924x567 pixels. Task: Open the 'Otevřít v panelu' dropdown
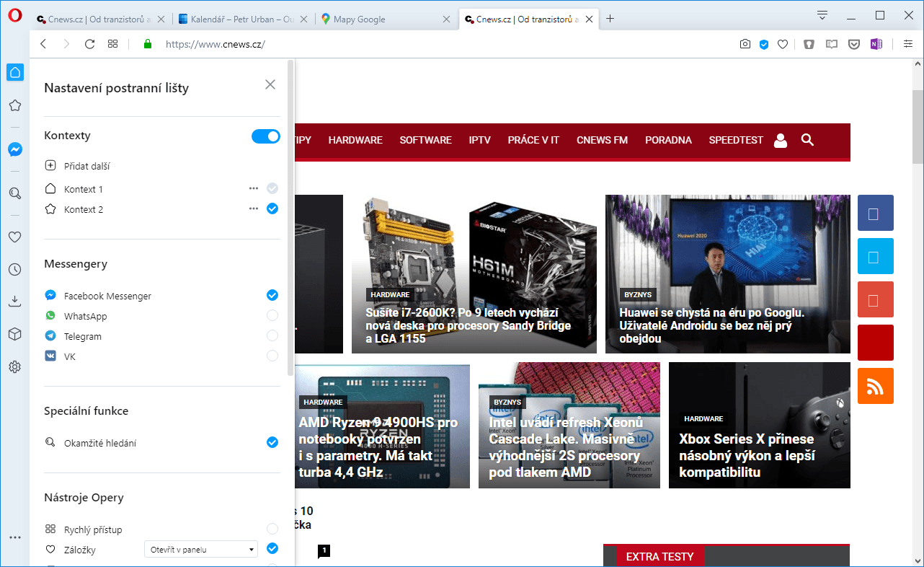pos(201,549)
